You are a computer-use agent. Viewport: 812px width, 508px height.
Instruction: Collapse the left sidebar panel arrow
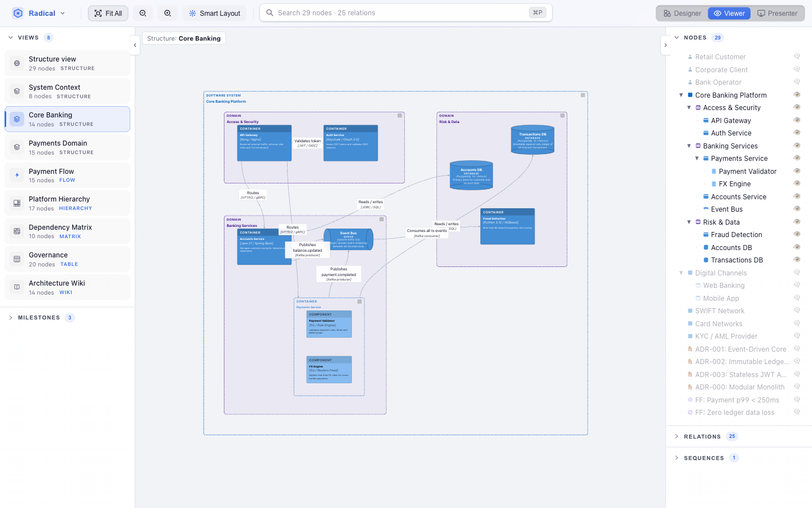tap(135, 45)
